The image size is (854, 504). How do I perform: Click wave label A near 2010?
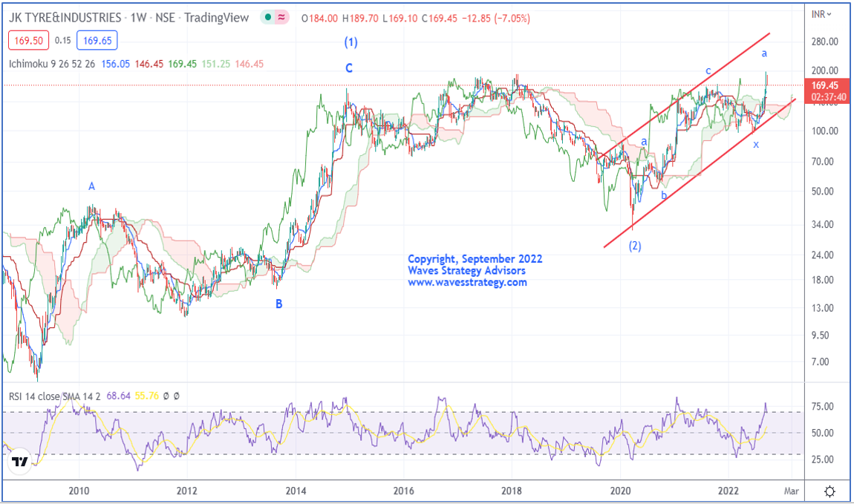coord(91,186)
